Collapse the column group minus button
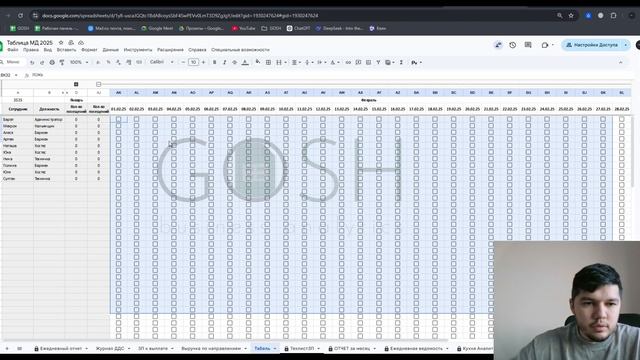The image size is (640, 360). pyautogui.click(x=98, y=84)
